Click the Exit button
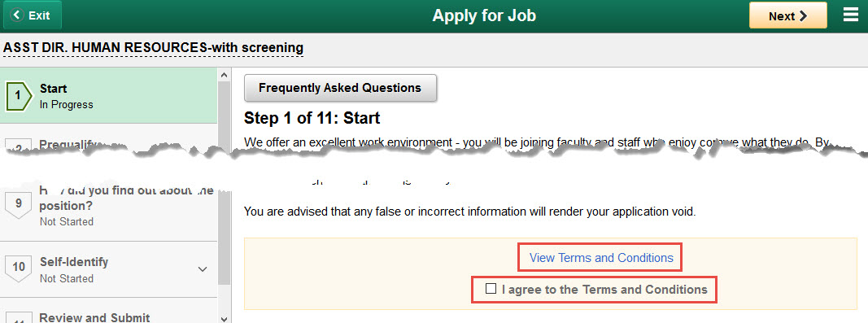Image resolution: width=868 pixels, height=323 pixels. point(32,15)
